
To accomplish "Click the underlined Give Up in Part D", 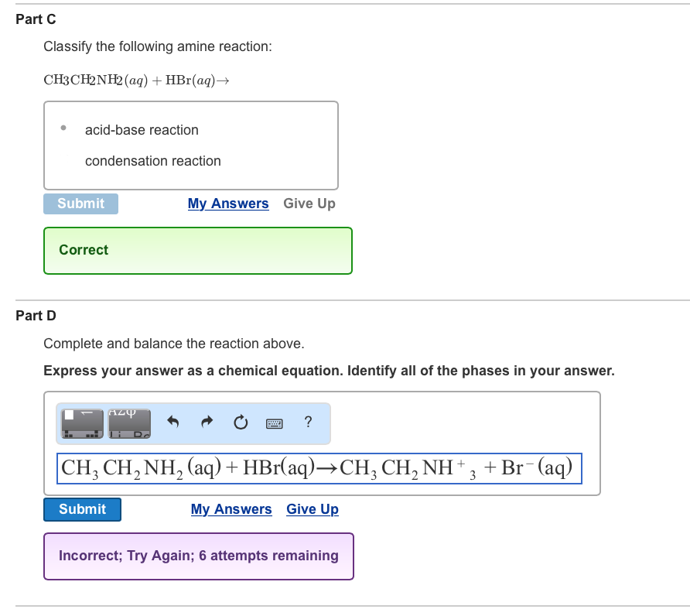I will coord(312,508).
